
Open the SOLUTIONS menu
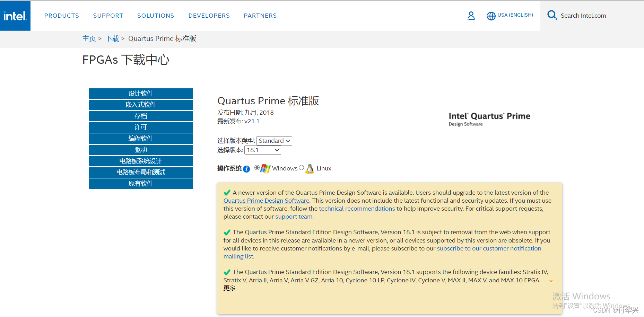(x=156, y=16)
